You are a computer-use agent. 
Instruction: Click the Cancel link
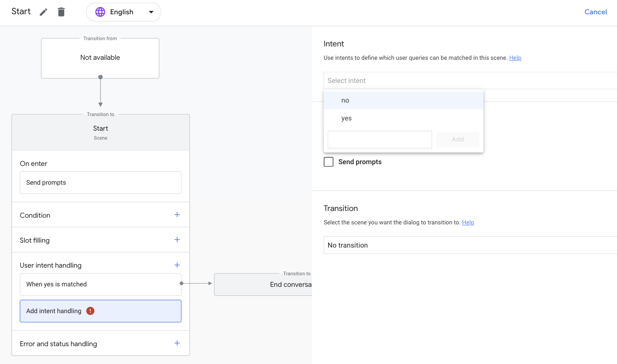(x=596, y=12)
